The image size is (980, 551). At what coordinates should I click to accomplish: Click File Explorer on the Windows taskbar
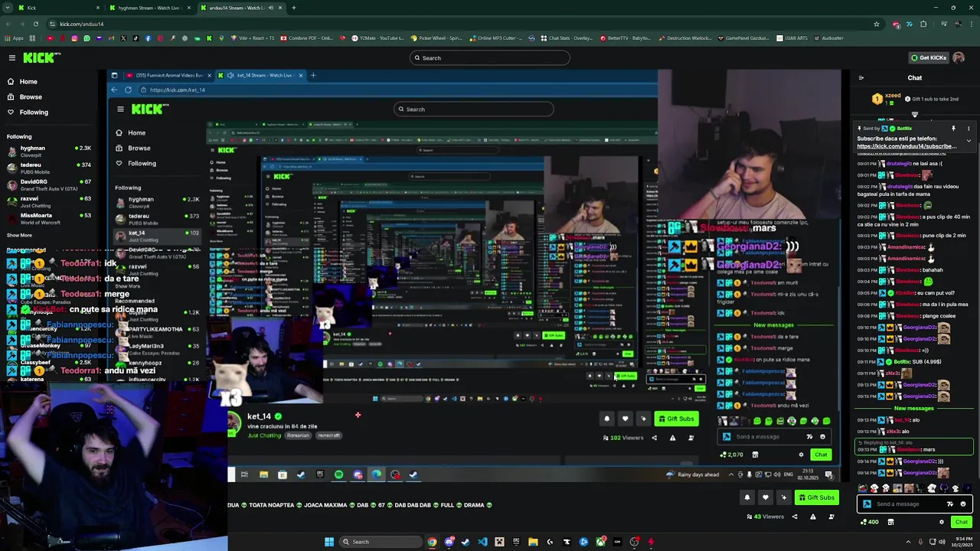point(533,542)
